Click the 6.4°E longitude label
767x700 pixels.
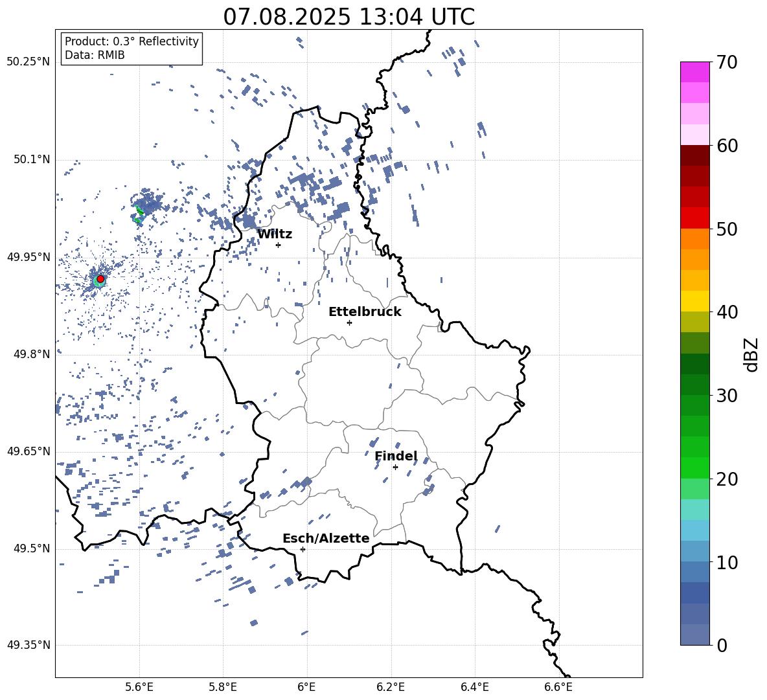(474, 687)
